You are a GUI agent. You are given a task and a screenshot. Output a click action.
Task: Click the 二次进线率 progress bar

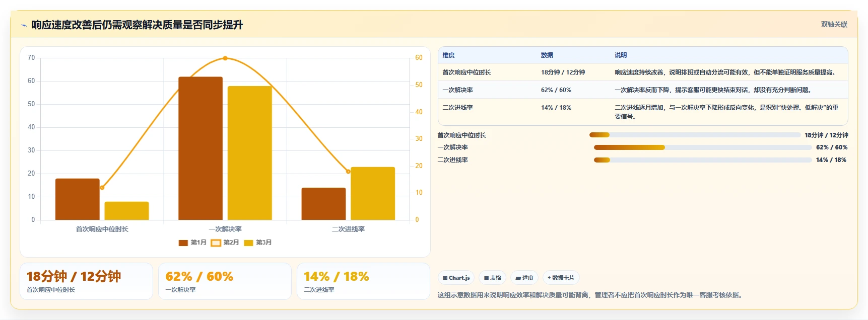click(703, 160)
